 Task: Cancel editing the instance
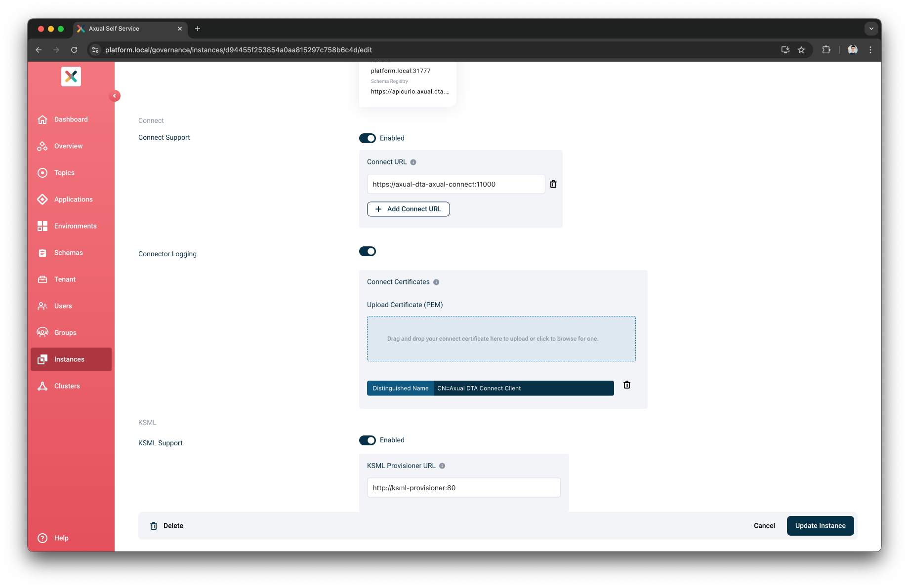(764, 526)
